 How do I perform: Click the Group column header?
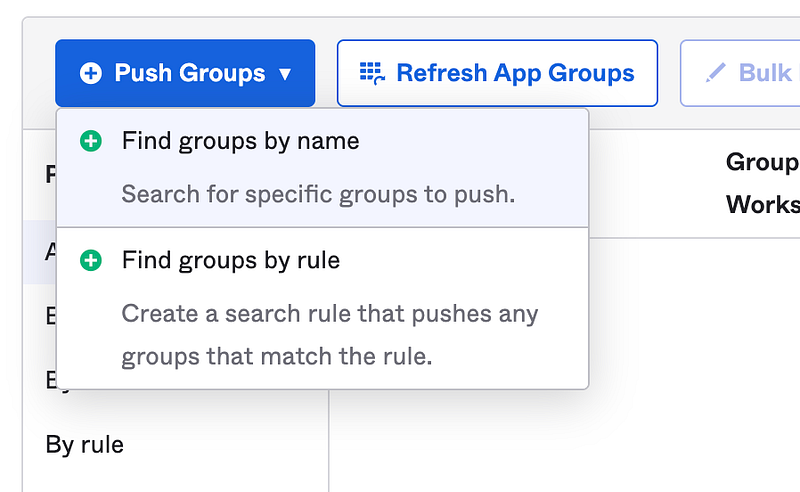(762, 162)
